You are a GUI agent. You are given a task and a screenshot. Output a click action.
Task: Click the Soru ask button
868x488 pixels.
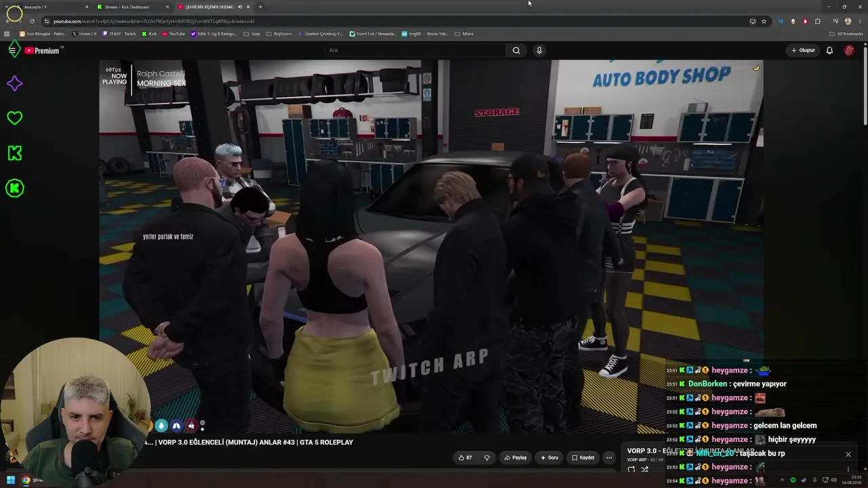(x=549, y=457)
